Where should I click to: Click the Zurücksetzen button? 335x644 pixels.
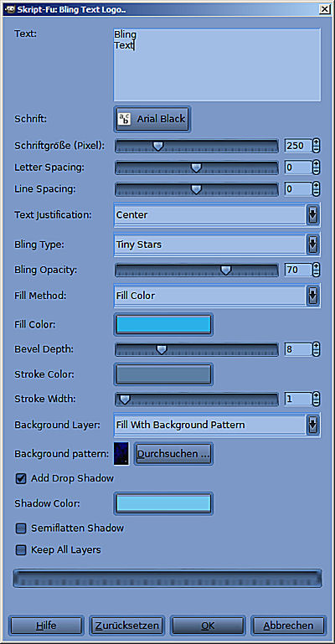click(126, 626)
